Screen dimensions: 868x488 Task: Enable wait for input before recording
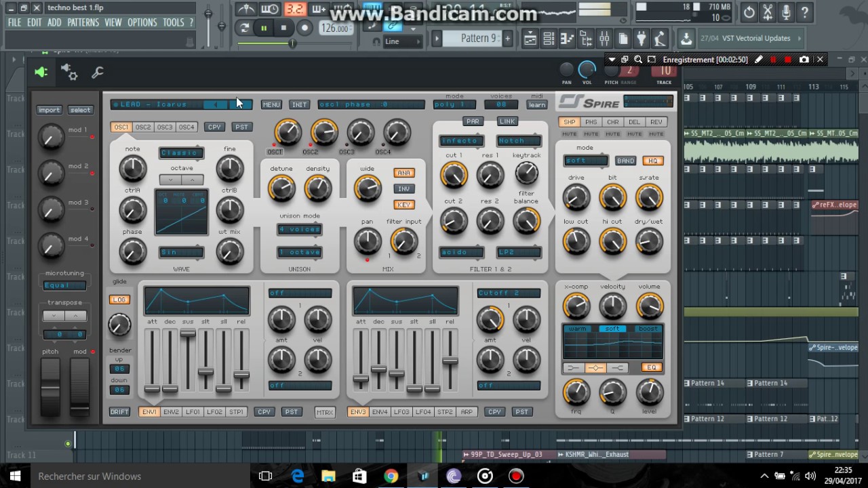coord(269,9)
